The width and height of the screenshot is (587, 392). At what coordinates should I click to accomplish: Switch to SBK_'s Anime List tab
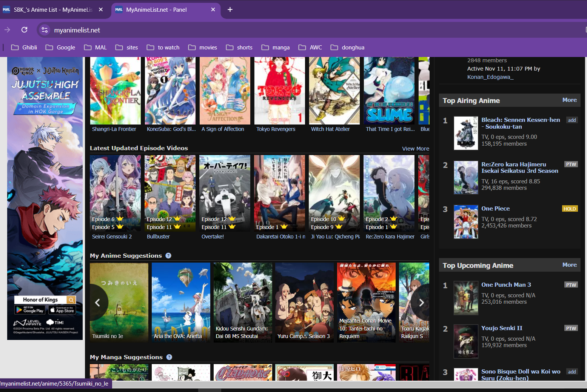point(53,9)
